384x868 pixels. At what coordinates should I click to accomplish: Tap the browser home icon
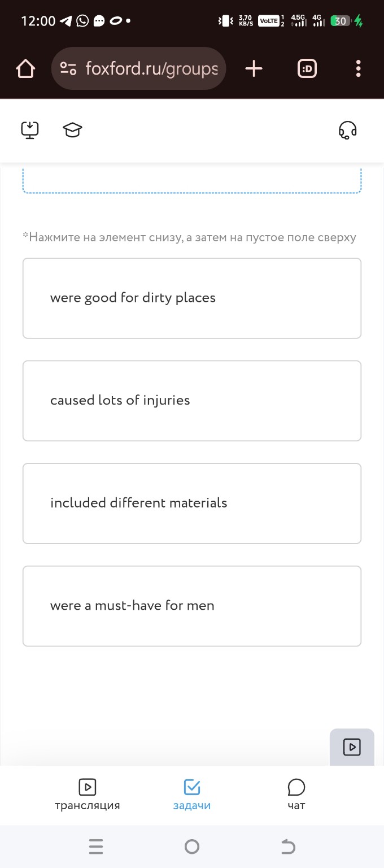(x=26, y=69)
